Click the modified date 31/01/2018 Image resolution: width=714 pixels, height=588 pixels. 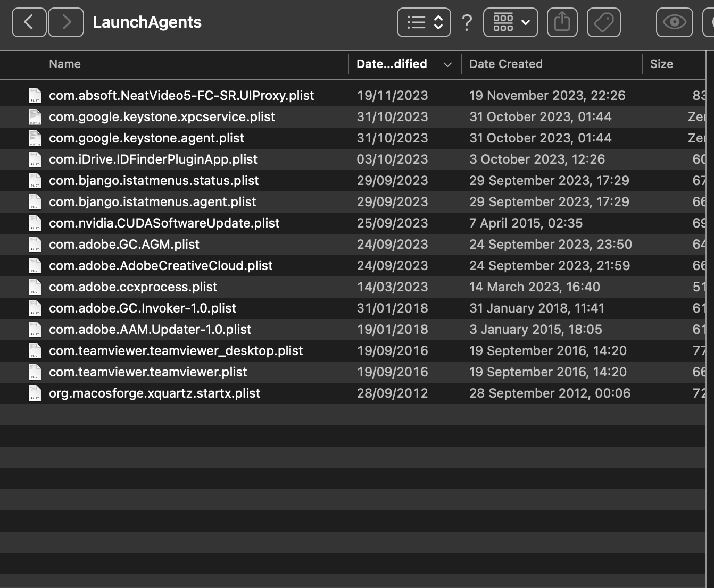coord(392,308)
